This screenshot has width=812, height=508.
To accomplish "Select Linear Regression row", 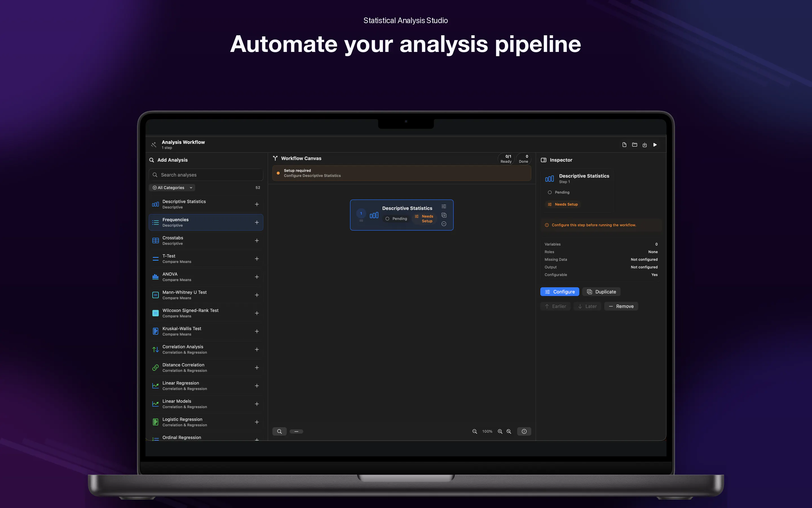I will (x=206, y=386).
